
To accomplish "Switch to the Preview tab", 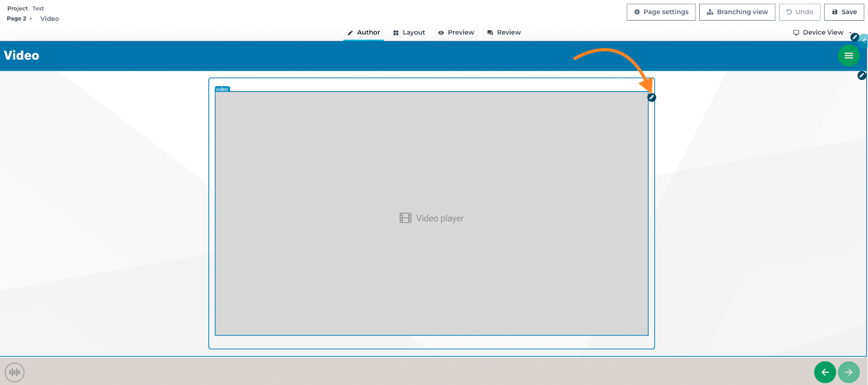I will point(456,33).
